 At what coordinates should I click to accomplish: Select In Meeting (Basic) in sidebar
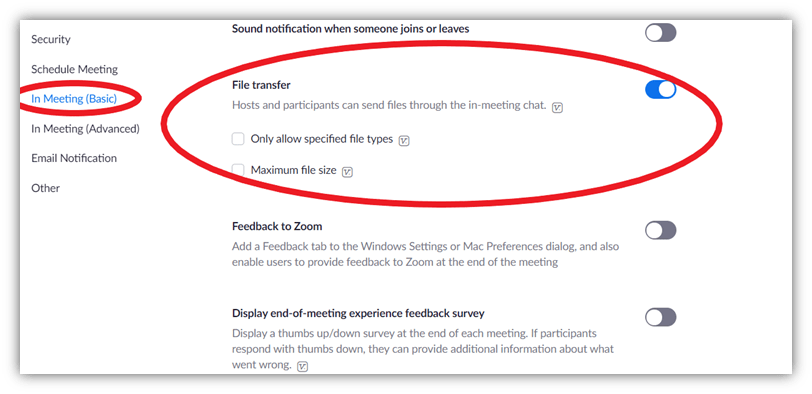point(74,99)
